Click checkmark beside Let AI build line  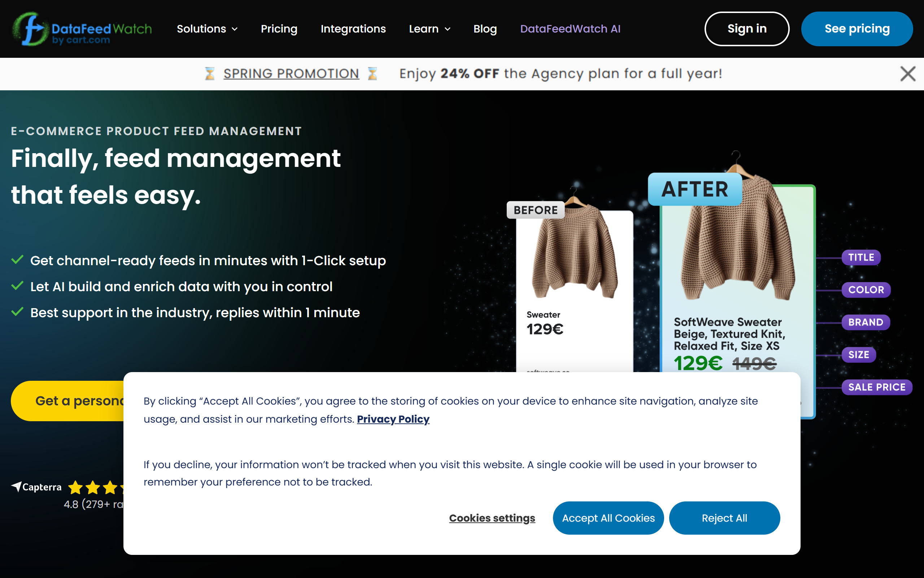pyautogui.click(x=18, y=286)
